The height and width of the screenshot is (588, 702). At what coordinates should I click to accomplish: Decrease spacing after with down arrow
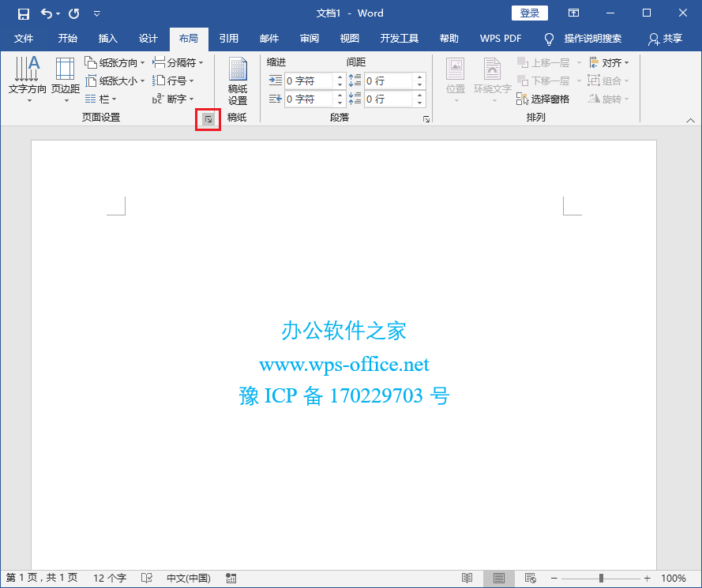click(419, 103)
